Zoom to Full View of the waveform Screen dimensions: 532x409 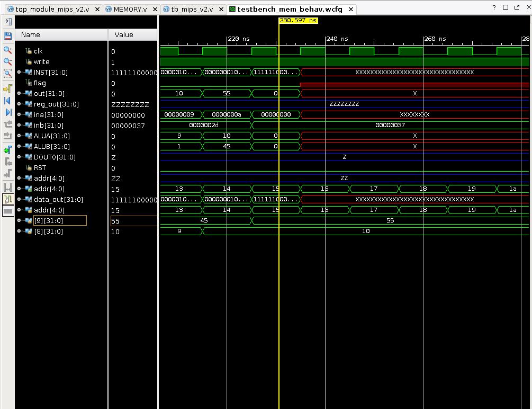click(9, 74)
